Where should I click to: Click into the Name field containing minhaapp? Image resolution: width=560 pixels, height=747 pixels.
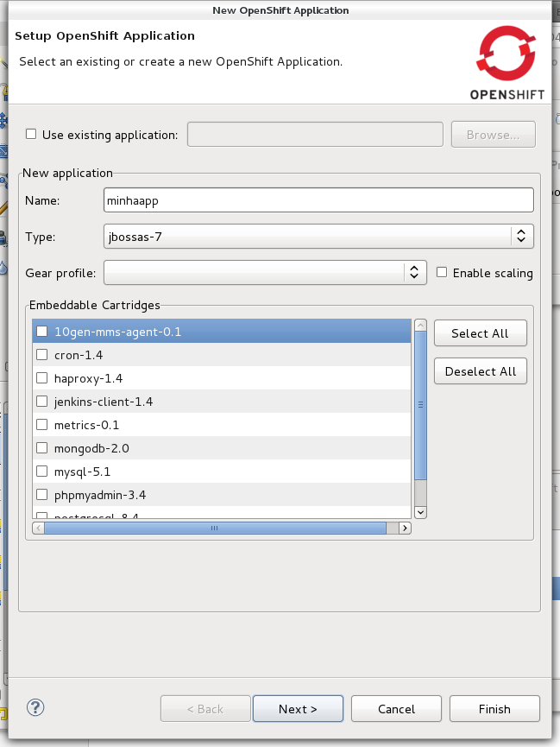(x=318, y=200)
